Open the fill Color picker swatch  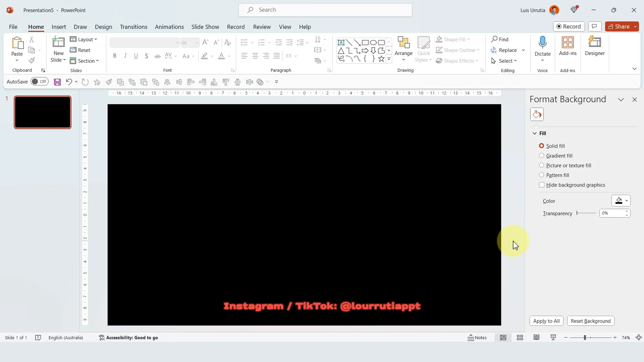point(621,201)
